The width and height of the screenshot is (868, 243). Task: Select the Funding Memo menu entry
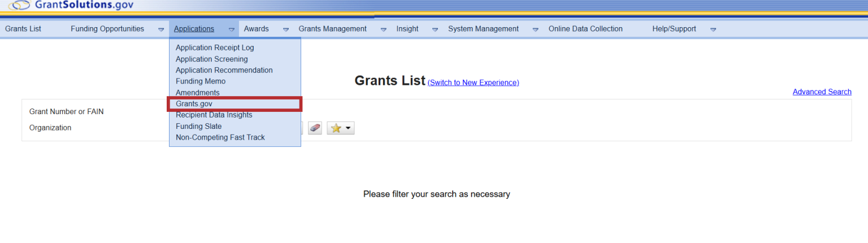[201, 81]
